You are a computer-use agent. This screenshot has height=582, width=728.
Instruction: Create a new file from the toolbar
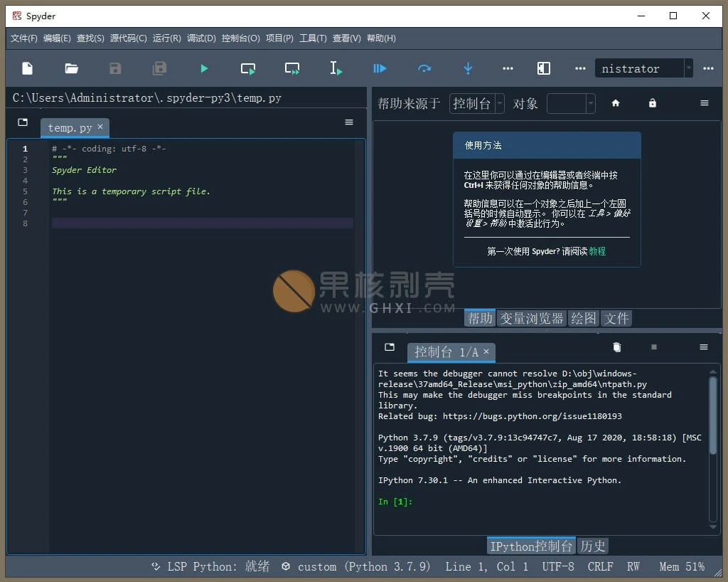[x=28, y=69]
